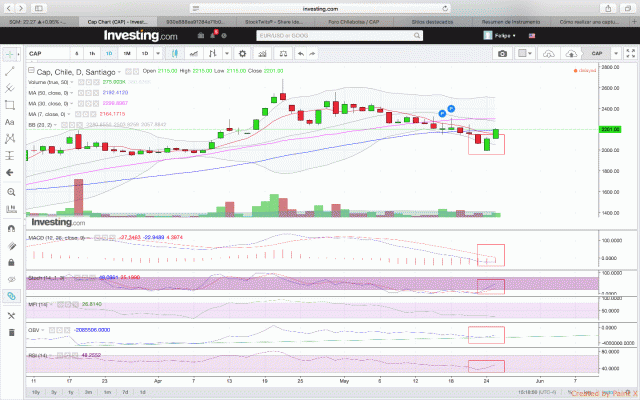640x400 pixels.
Task: Open the Cap, Chile, D, Santiago title dropdown
Action: [119, 72]
